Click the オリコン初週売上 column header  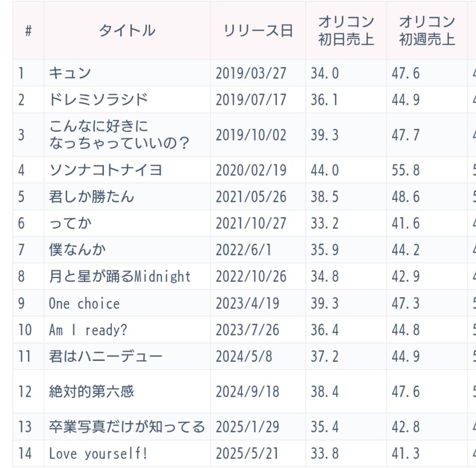[427, 30]
